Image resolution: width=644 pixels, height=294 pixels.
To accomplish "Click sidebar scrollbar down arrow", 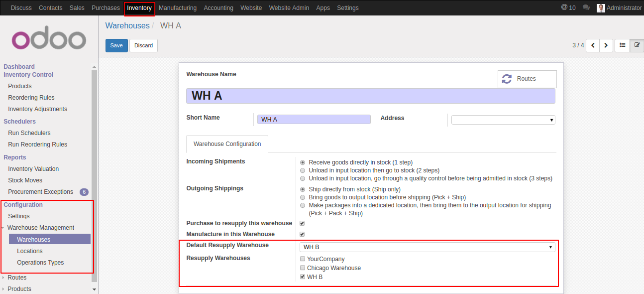I will coord(95,289).
